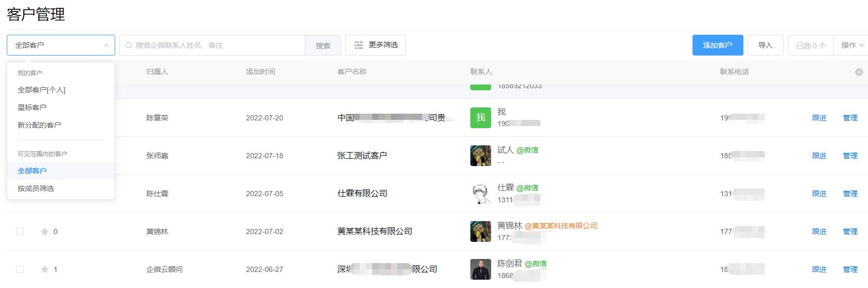Tick the checkbox for 黄锦林 row
This screenshot has height=288, width=868.
coord(20,231)
